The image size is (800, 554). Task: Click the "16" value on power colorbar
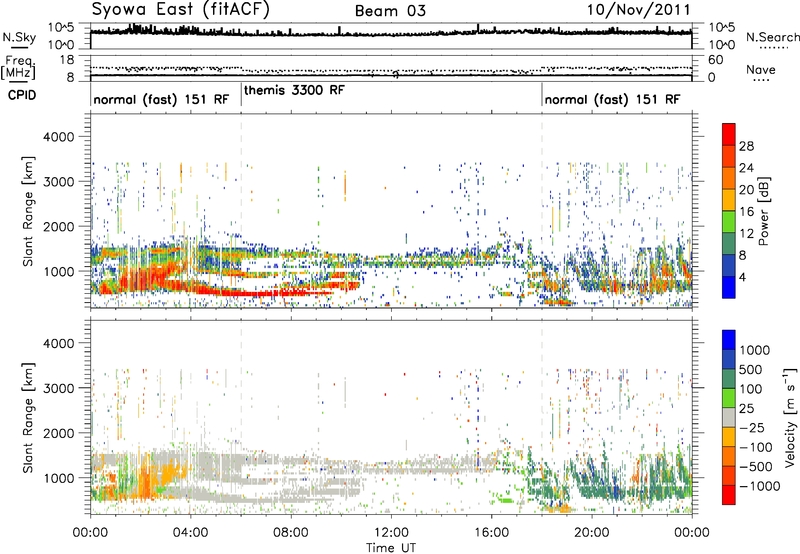pos(746,212)
